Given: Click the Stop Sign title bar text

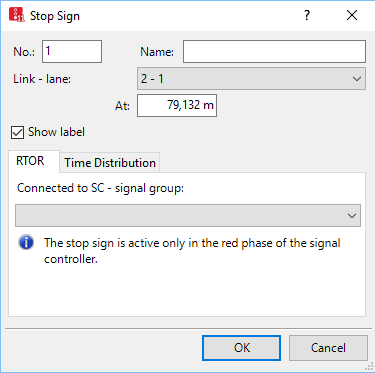Looking at the screenshot, I should pyautogui.click(x=55, y=16).
